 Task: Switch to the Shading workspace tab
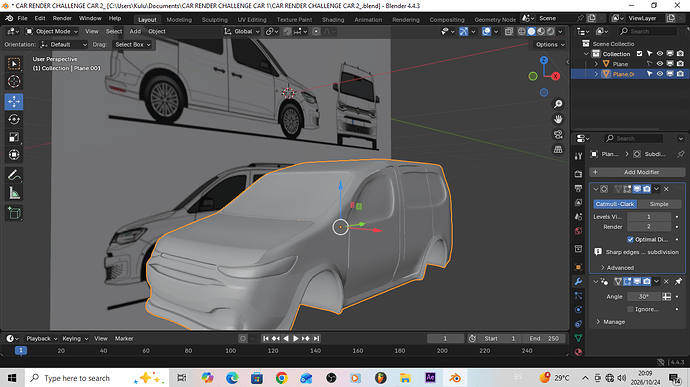333,19
